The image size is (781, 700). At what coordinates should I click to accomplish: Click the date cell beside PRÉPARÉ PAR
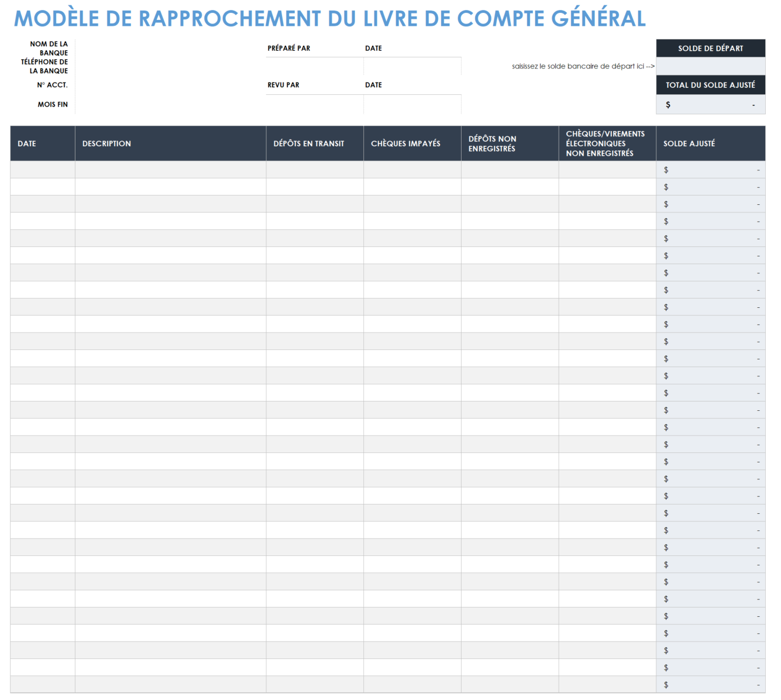(x=412, y=66)
